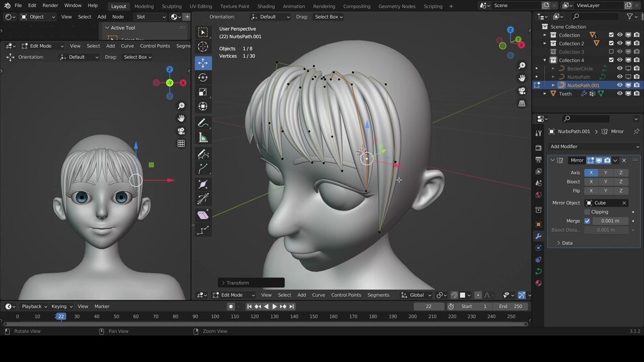Select the Measure tool in toolbar

coord(203,138)
